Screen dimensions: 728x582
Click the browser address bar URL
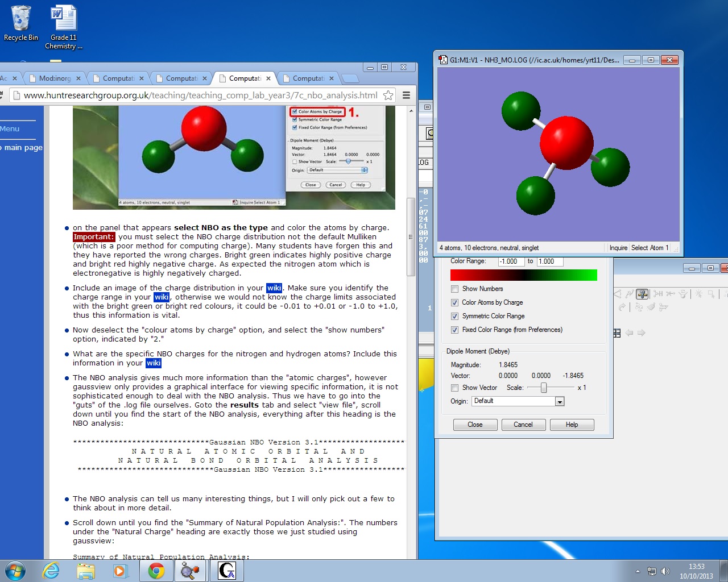201,95
